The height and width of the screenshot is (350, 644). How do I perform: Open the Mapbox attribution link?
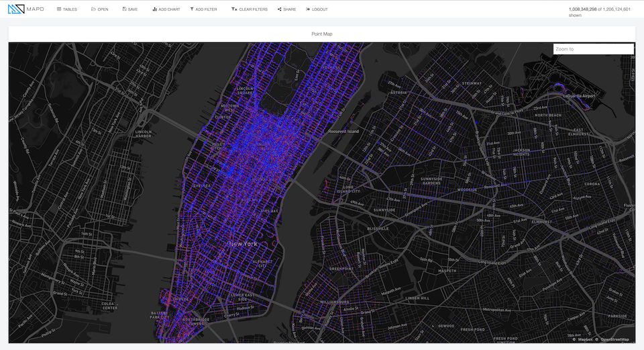[x=585, y=339]
